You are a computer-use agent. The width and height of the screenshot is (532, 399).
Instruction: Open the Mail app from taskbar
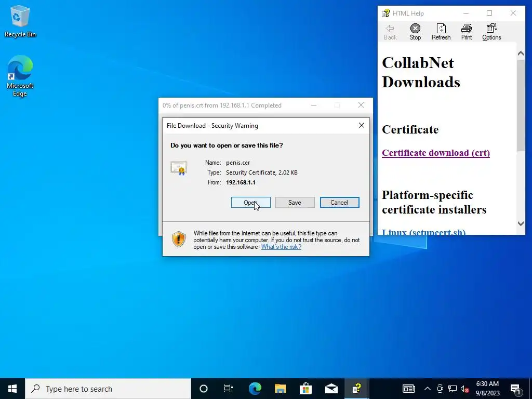click(x=331, y=389)
